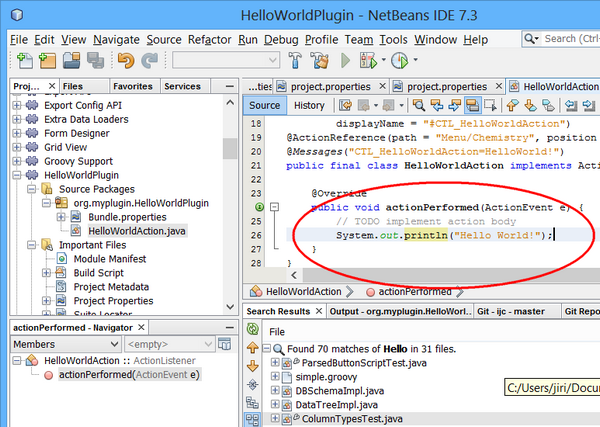
Task: Expand the Export Config API tree node
Action: pos(18,104)
